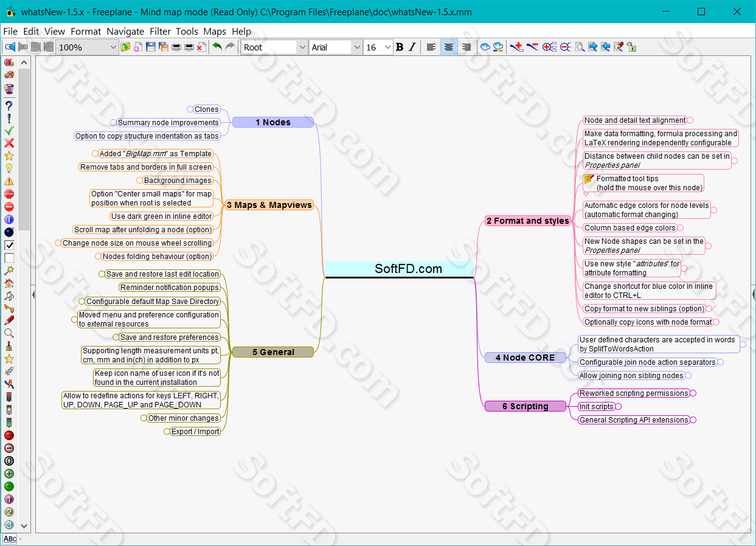
Task: Expand Column based edge colors fold circle
Action: [681, 228]
